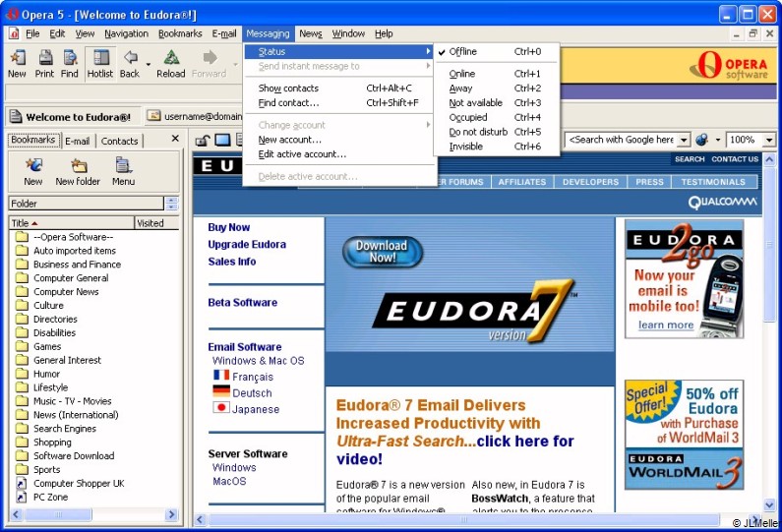Expand the Status submenu
This screenshot has height=532, width=782.
pos(339,51)
